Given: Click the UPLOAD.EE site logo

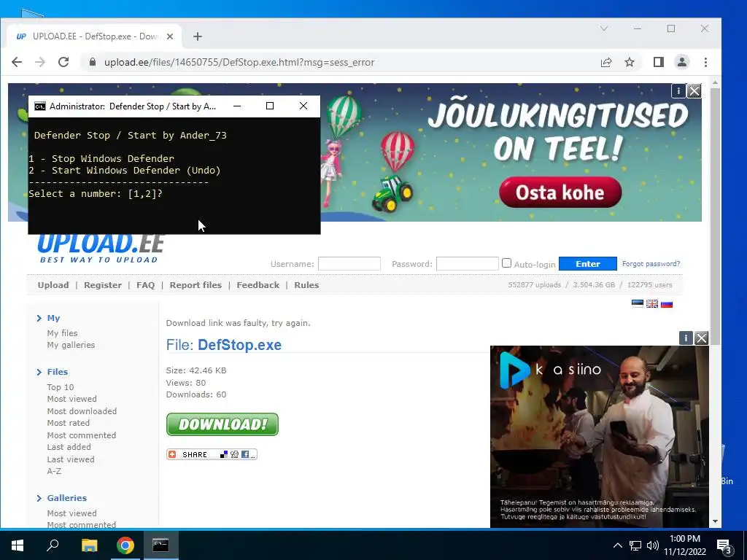Looking at the screenshot, I should coord(101,249).
